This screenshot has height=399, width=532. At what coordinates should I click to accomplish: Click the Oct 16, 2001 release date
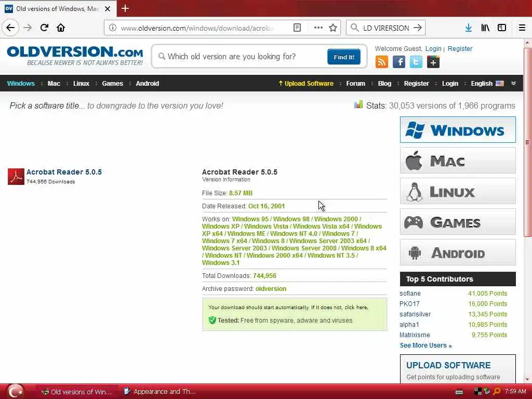(267, 206)
